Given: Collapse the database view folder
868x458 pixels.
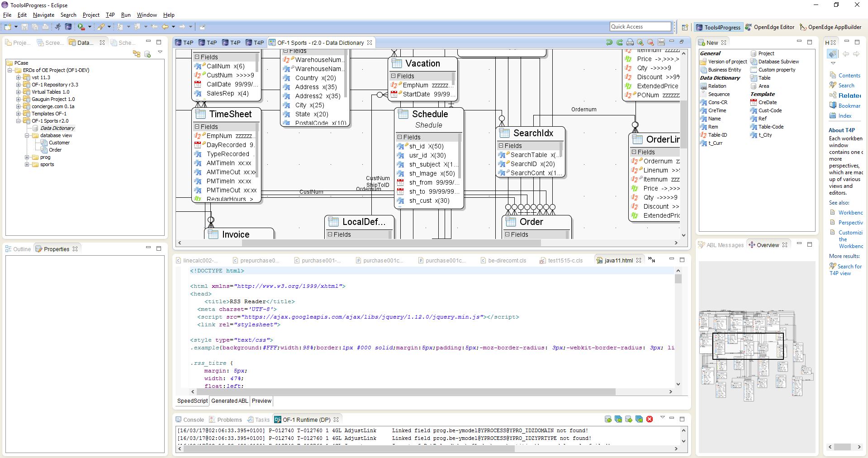Looking at the screenshot, I should 27,135.
